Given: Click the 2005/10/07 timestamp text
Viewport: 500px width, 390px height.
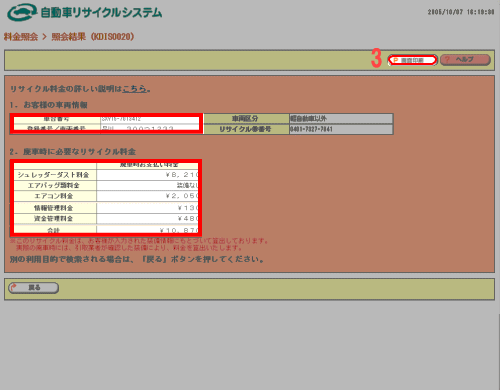Looking at the screenshot, I should click(x=461, y=12).
